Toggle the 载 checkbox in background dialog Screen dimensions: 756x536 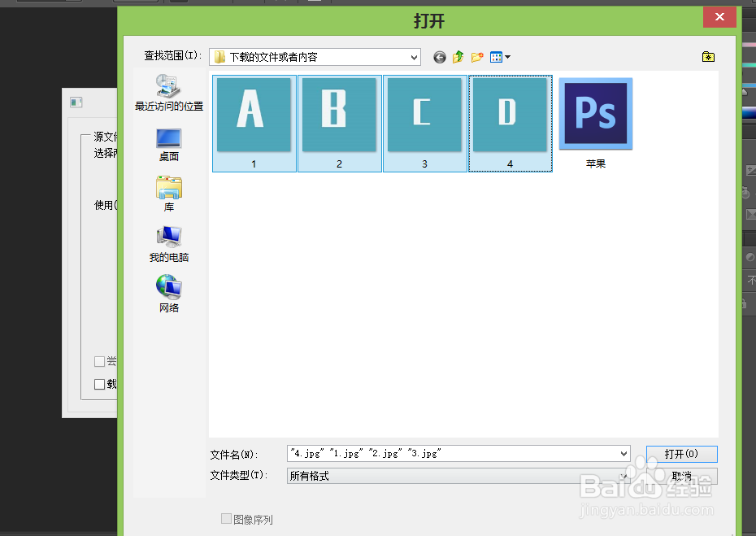tap(99, 384)
